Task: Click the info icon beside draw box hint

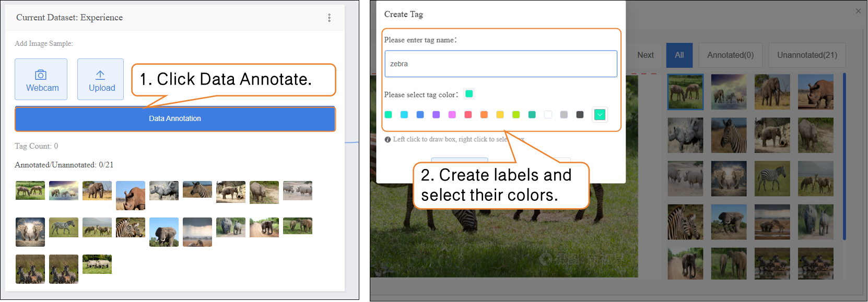Action: pyautogui.click(x=388, y=140)
